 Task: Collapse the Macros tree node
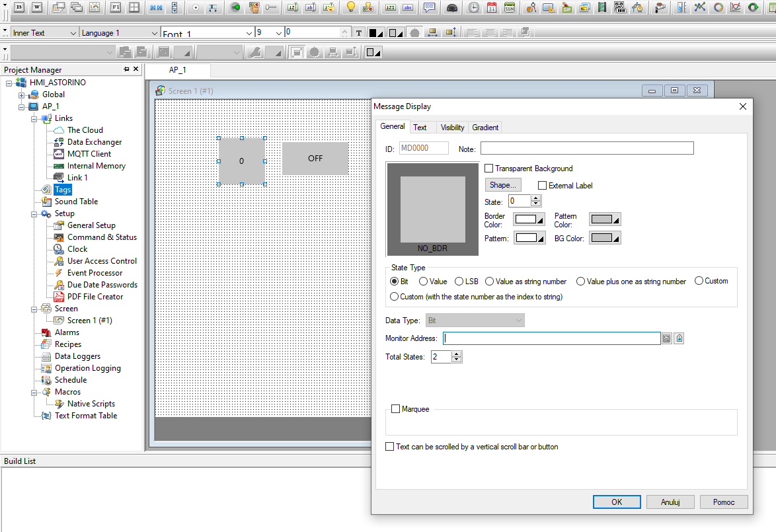(x=34, y=393)
